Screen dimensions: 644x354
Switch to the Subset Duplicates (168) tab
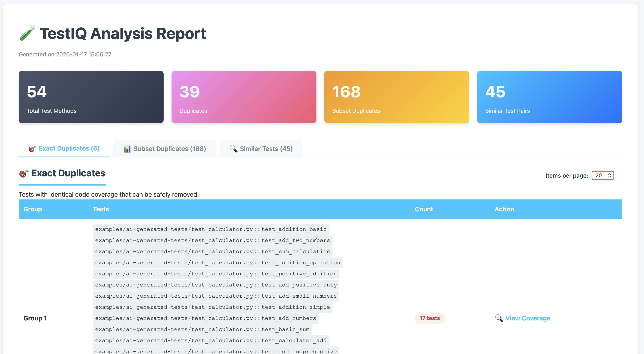[x=164, y=148]
